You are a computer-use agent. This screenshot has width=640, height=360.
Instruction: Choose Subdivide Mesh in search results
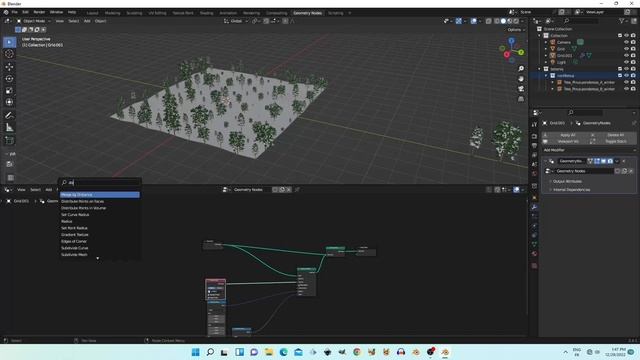100,255
